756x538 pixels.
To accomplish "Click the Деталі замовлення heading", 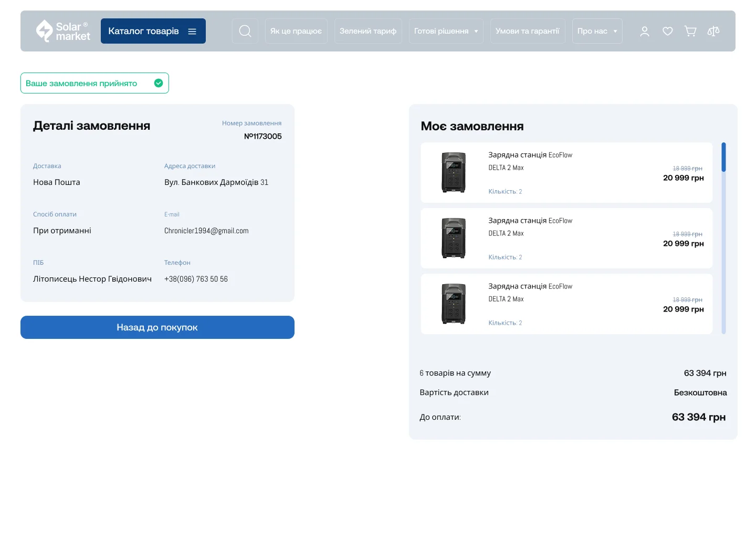I will [92, 126].
